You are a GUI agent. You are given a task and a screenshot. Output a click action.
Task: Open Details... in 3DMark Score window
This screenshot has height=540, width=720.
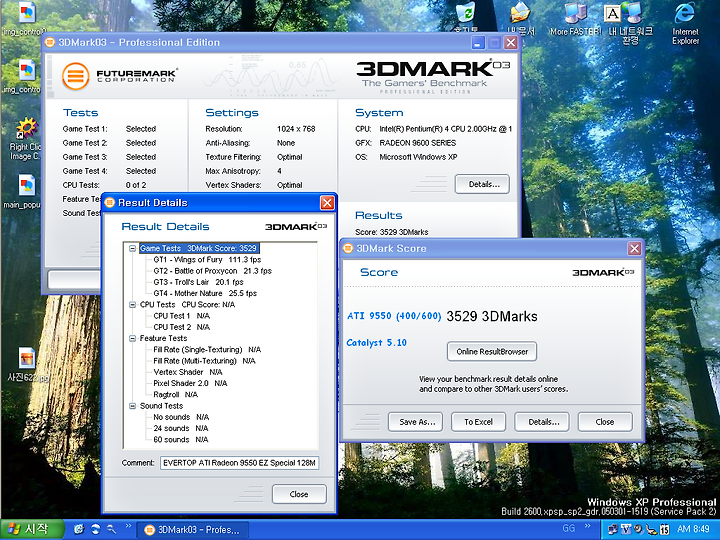tap(542, 422)
